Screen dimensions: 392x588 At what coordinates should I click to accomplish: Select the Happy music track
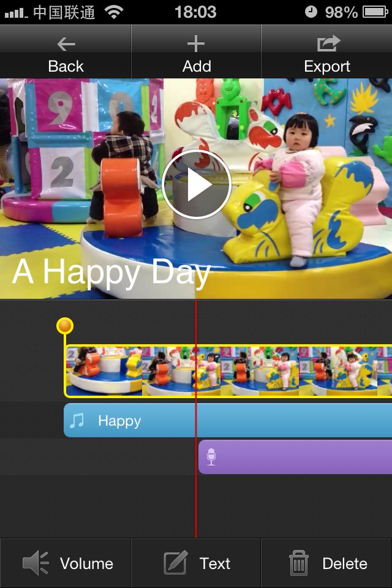228,420
